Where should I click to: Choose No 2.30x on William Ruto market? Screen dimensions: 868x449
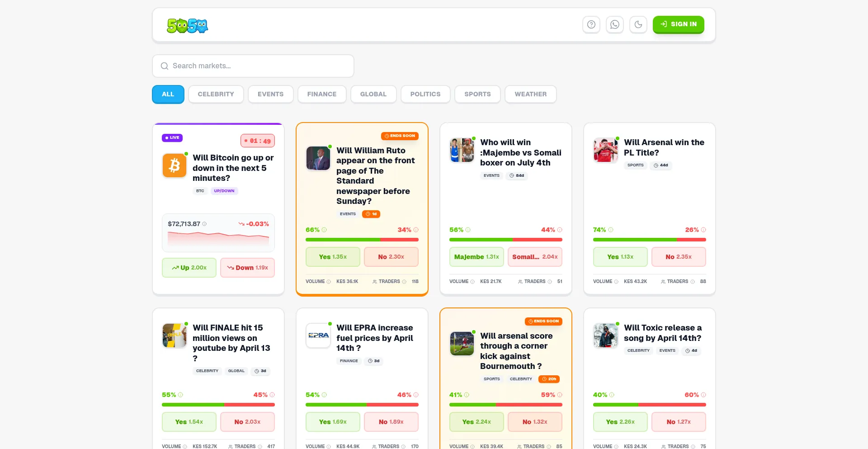click(391, 257)
